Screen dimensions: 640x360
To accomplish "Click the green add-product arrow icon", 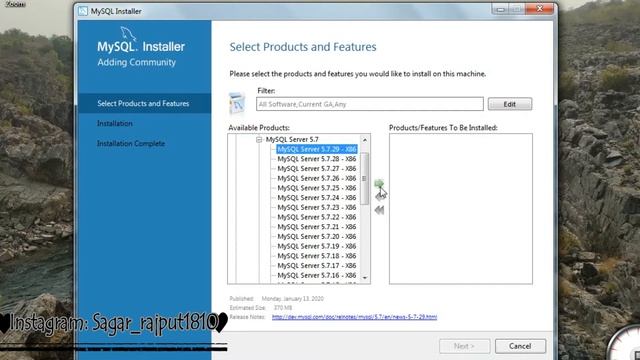I will pyautogui.click(x=379, y=184).
